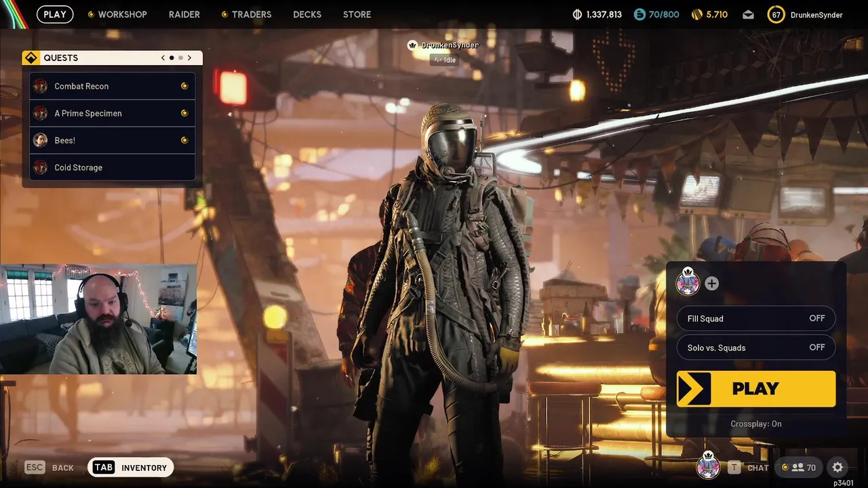Open INVENTORY with the TAB button

click(131, 468)
